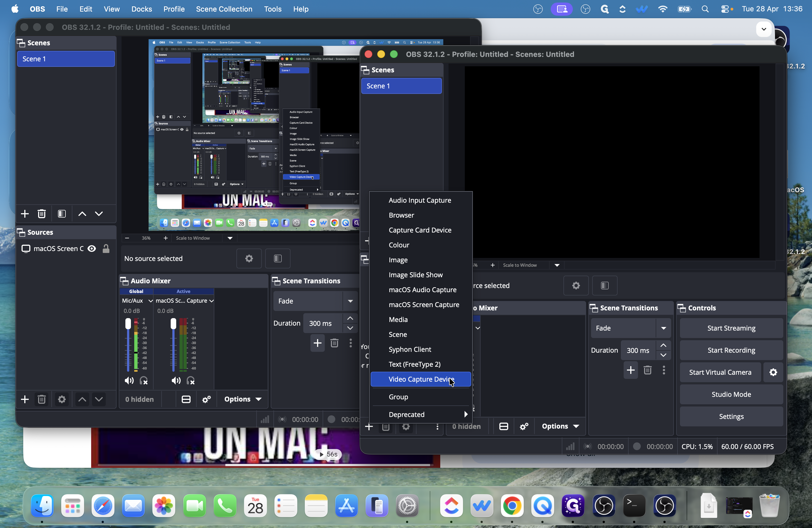
Task: Move source down in the back Sources dock
Action: point(99,399)
